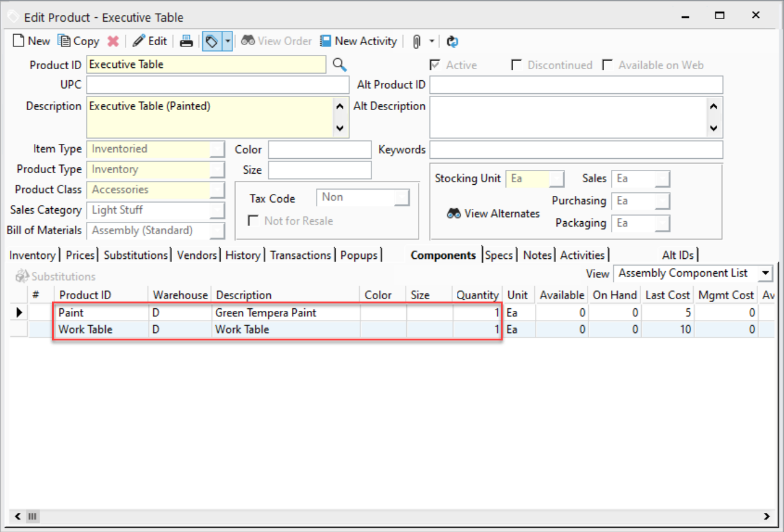This screenshot has width=784, height=532.
Task: Open the Tax Code dropdown
Action: 403,198
